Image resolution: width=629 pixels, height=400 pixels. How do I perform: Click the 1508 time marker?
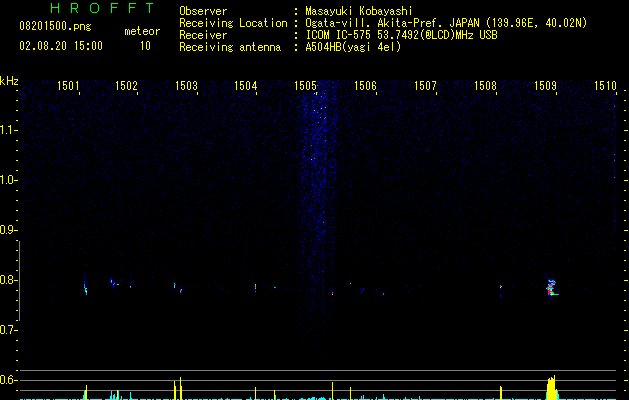[485, 85]
